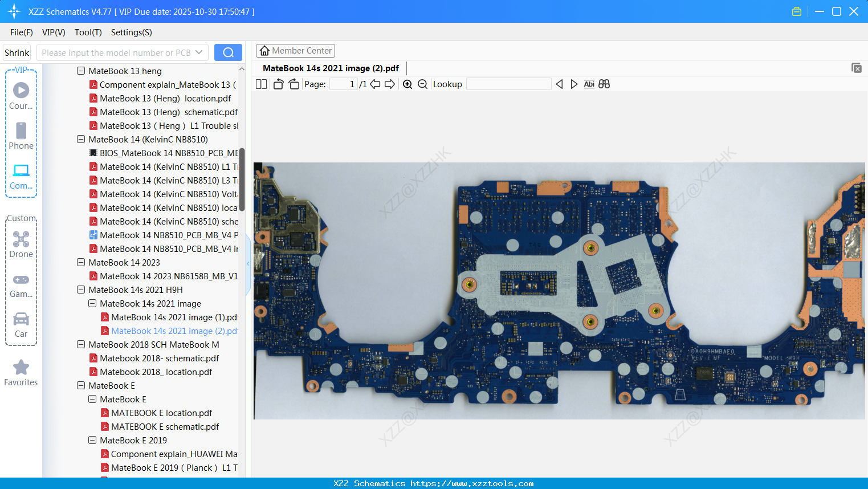Open Matebook 2018_ location.pdf
The height and width of the screenshot is (489, 868).
point(151,372)
